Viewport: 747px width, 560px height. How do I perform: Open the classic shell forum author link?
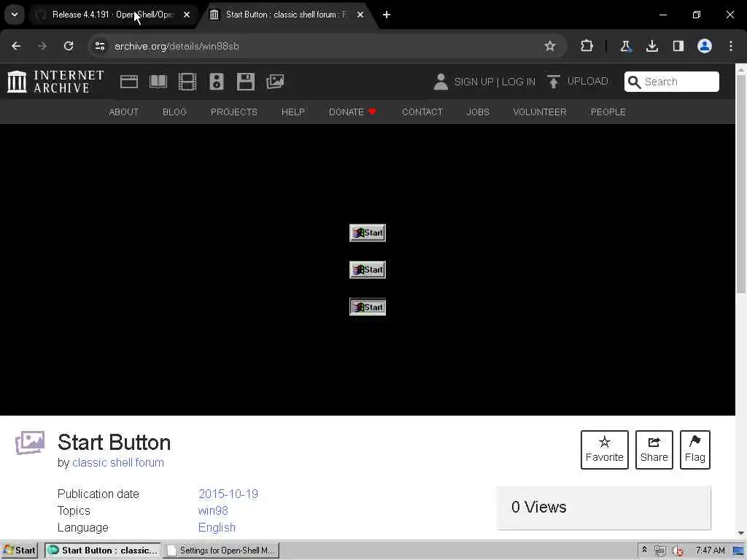pyautogui.click(x=118, y=463)
